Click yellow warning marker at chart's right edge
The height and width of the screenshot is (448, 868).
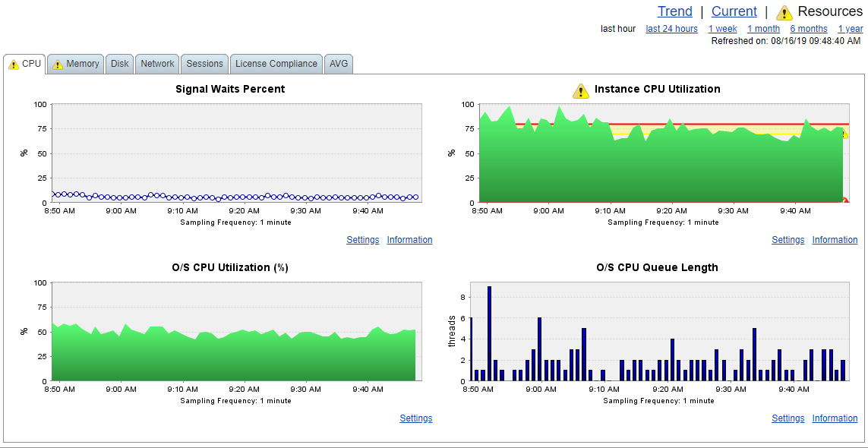click(844, 134)
